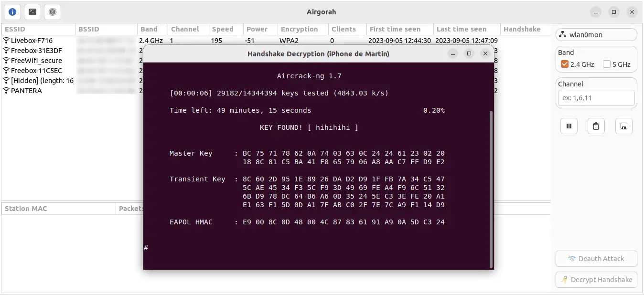Image resolution: width=644 pixels, height=295 pixels.
Task: Sort by Speed column header
Action: click(x=226, y=29)
